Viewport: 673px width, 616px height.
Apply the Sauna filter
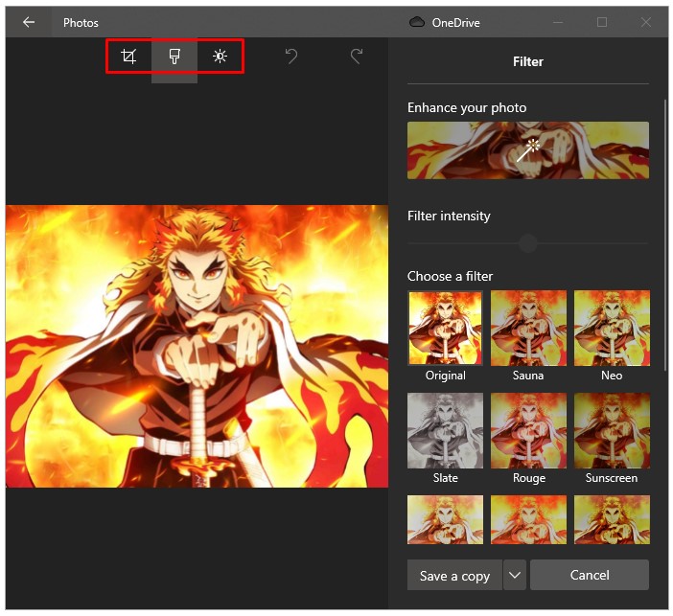[x=528, y=329]
